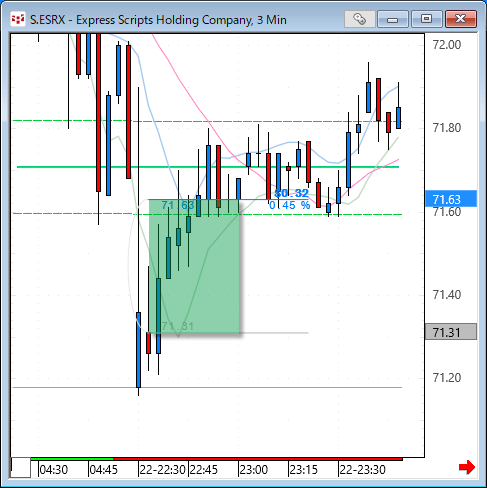
Task: Select the green shaded measurement rectangle
Action: pos(194,266)
